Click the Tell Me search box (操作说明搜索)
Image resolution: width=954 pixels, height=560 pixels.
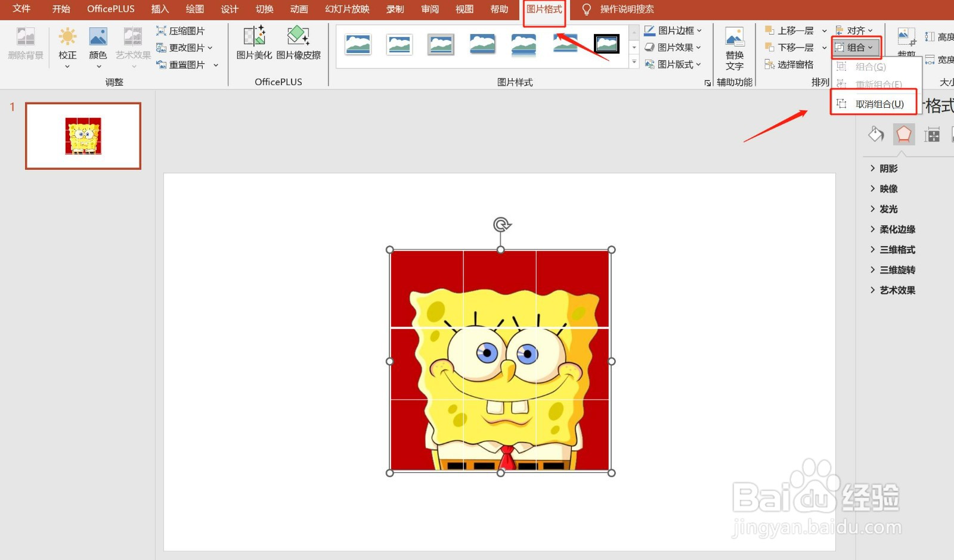click(627, 9)
